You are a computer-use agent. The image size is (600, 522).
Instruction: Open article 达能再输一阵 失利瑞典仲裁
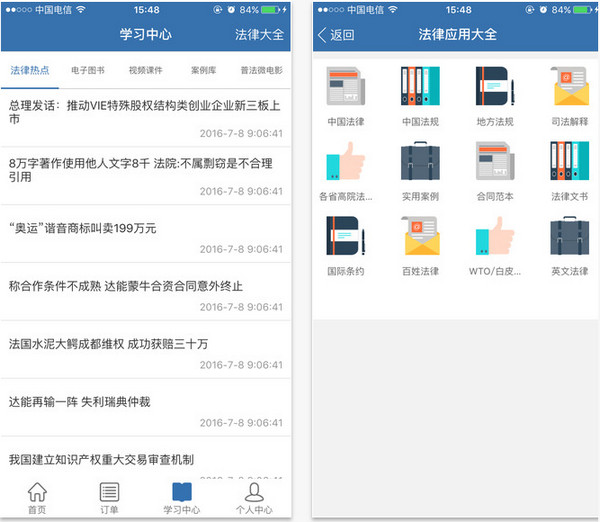146,408
